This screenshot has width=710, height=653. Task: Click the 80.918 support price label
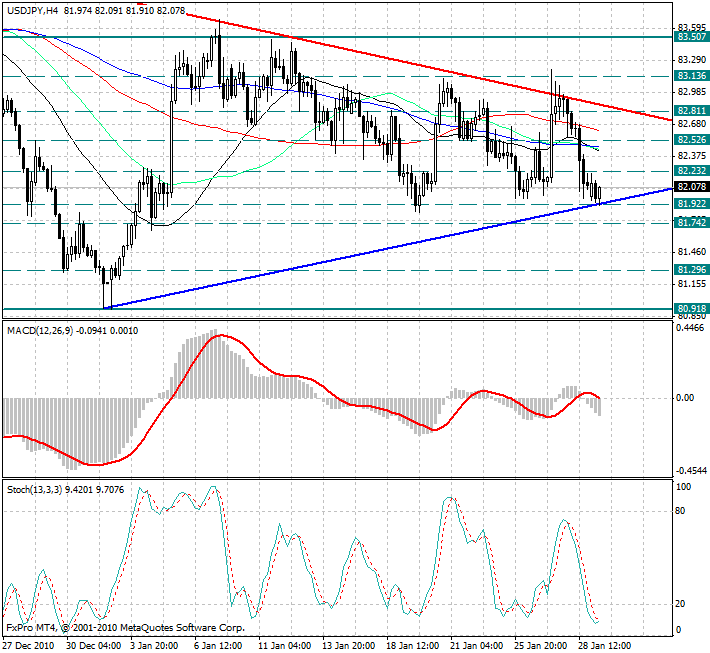pyautogui.click(x=689, y=309)
